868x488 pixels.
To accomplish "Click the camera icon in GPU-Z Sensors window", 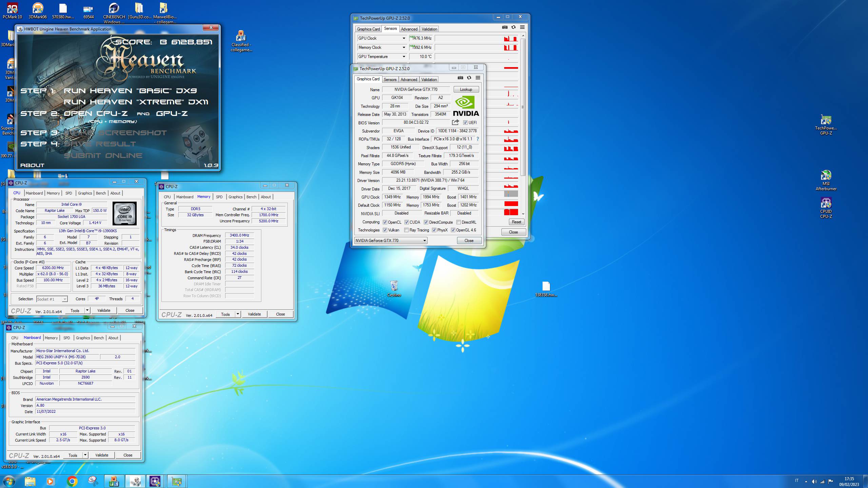I will (x=505, y=27).
